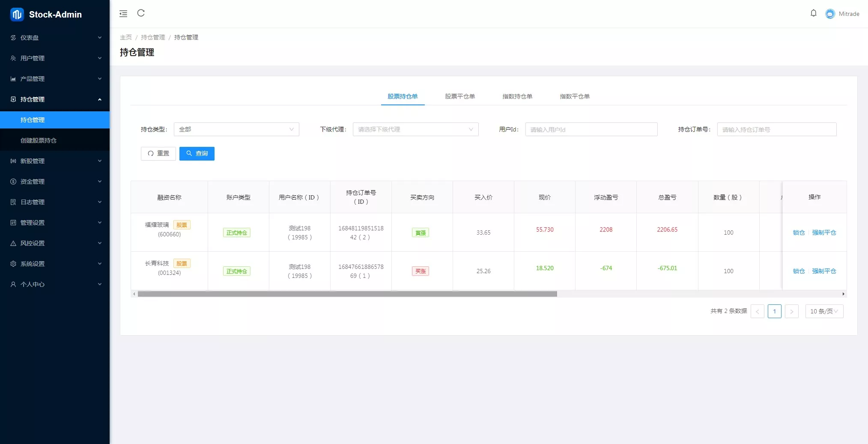Click the sidebar collapse menu icon

pos(123,14)
